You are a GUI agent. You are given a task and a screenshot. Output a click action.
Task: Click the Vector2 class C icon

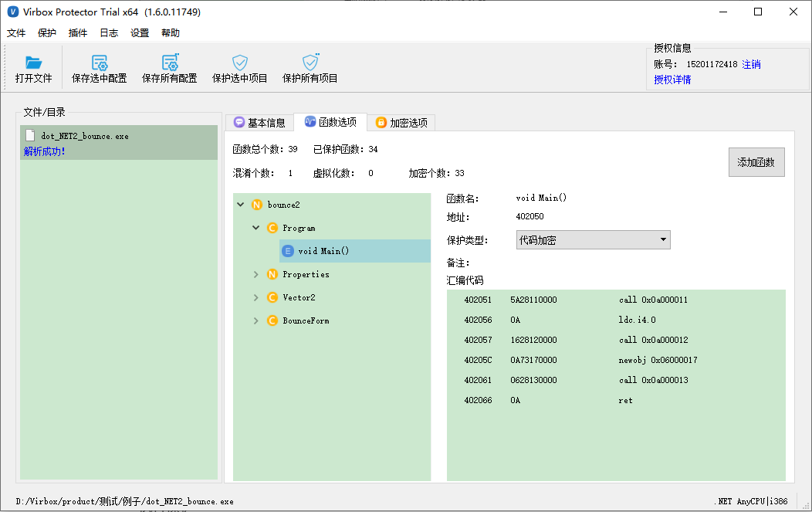click(x=272, y=297)
